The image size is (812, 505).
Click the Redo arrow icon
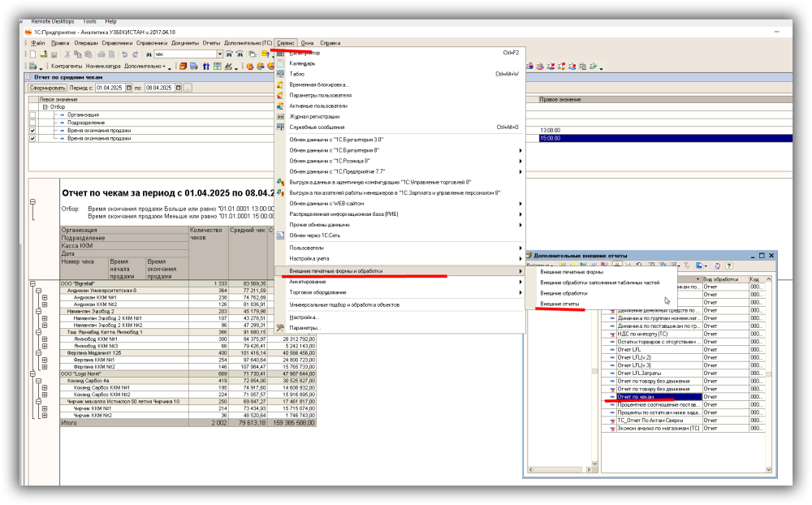point(135,54)
